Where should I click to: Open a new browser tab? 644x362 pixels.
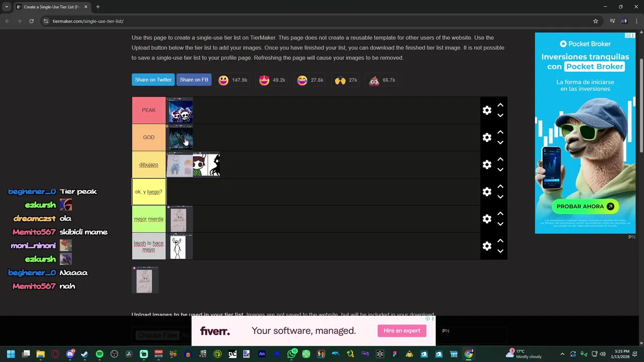click(x=98, y=7)
